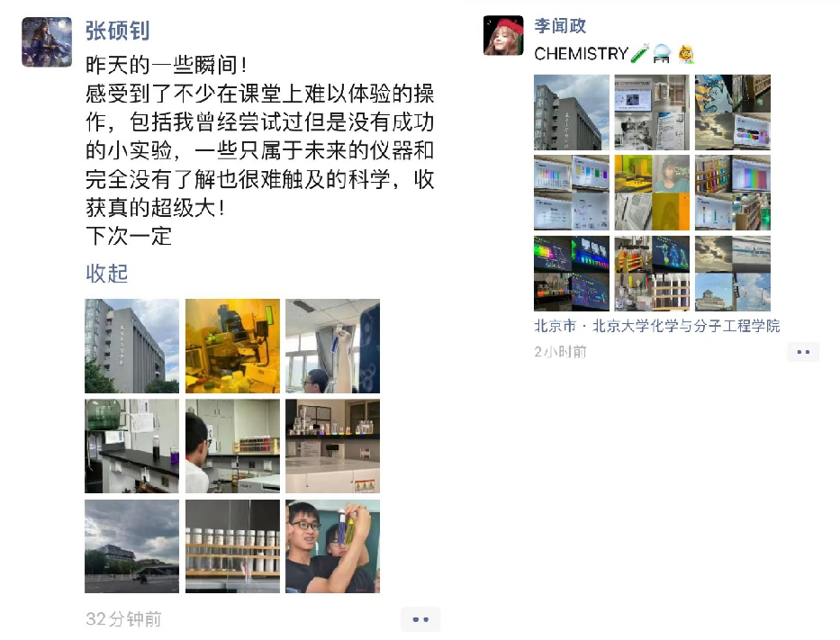The height and width of the screenshot is (640, 840).
Task: Open the comment menu under 李闻政's post
Action: tap(803, 352)
